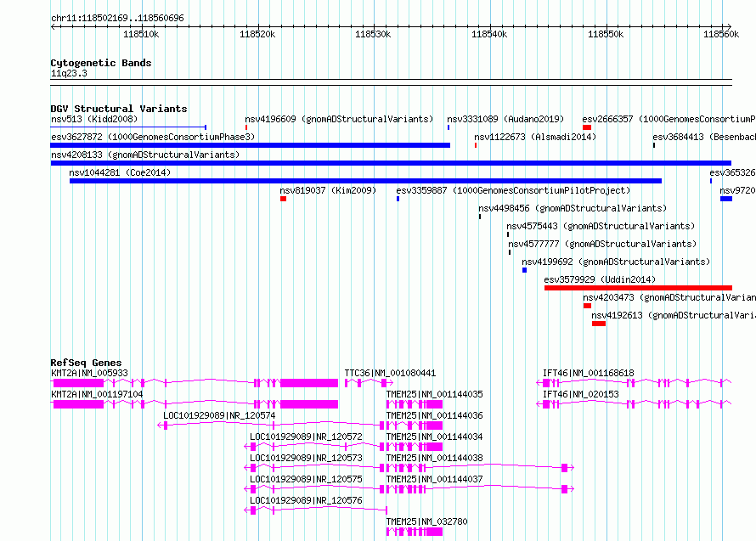
Task: Click the 118550k ruler tick label
Action: pos(606,34)
